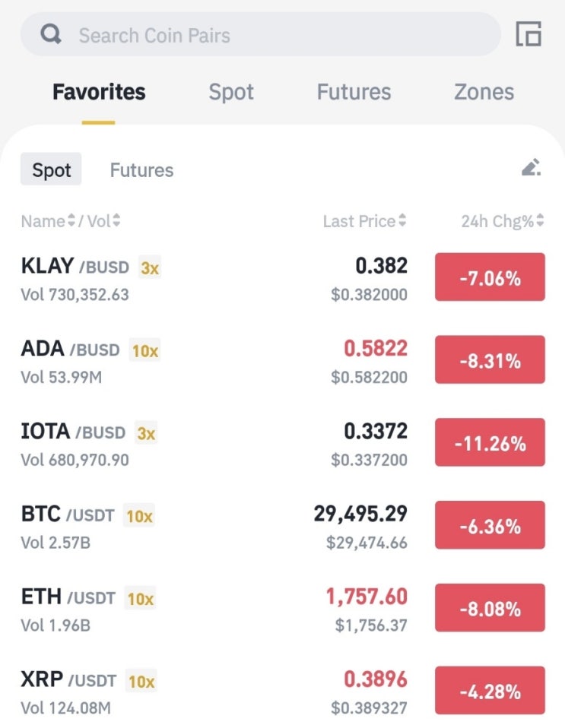Open the BTC/USDT pair row
This screenshot has width=565, height=728.
coord(283,527)
